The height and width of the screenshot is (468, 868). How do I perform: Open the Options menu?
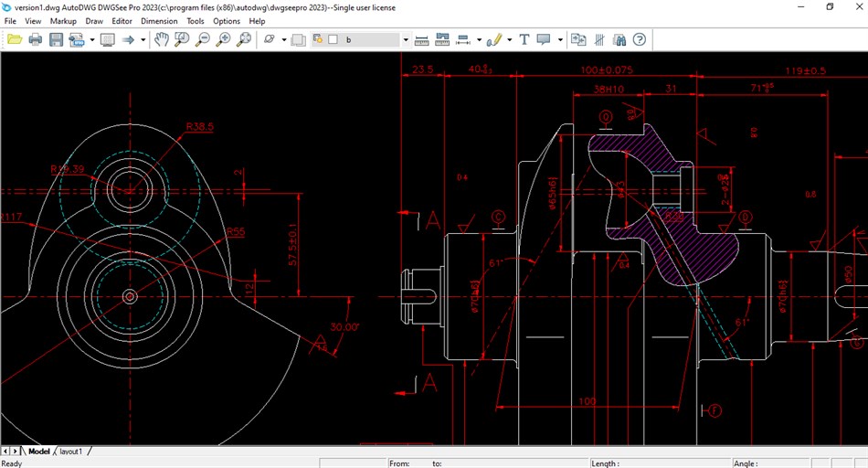coord(227,20)
